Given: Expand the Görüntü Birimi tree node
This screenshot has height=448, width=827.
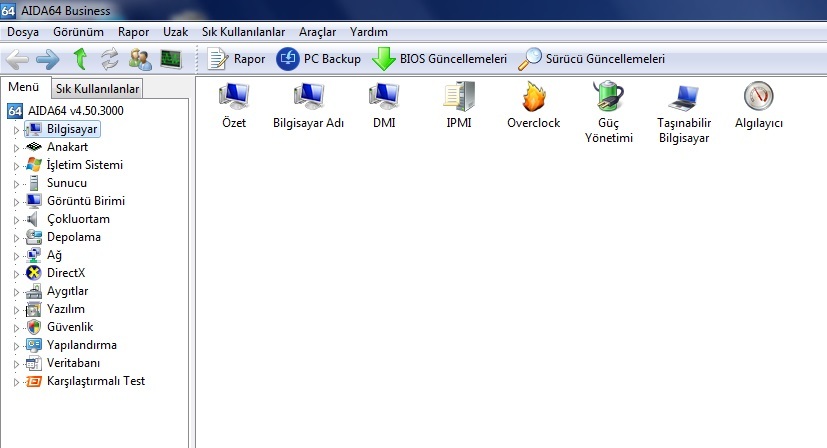Looking at the screenshot, I should click(16, 202).
